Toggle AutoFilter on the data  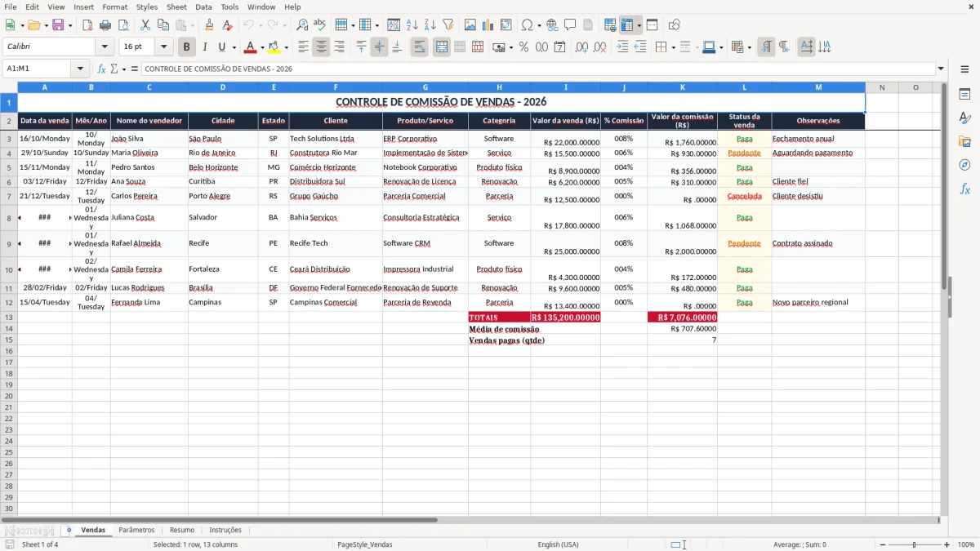448,25
